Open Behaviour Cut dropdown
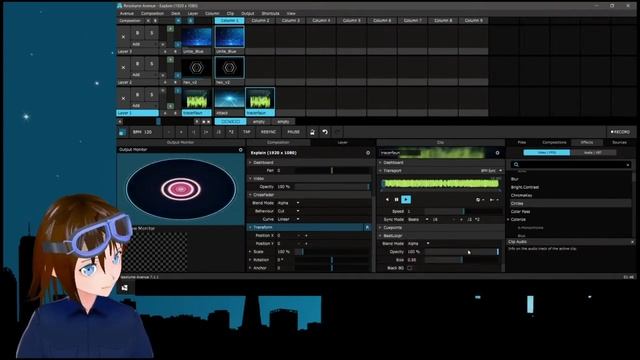 288,211
